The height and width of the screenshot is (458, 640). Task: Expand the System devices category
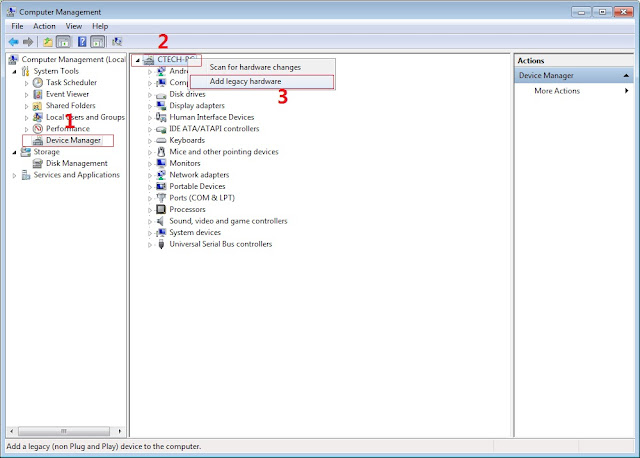pos(150,233)
